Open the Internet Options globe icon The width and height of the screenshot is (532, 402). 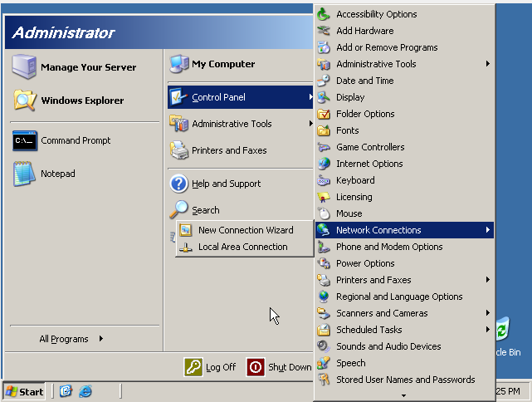324,164
